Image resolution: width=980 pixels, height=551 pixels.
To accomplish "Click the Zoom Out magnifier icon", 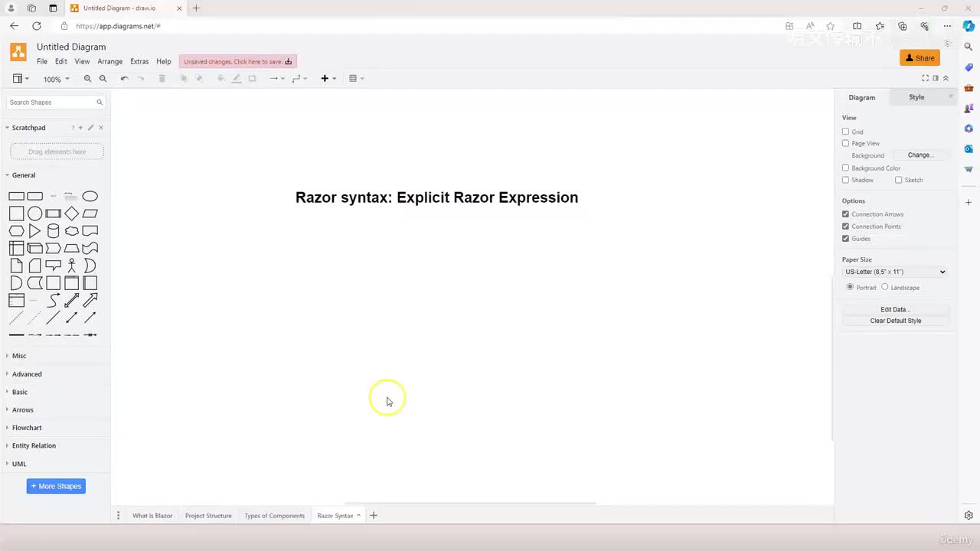I will pyautogui.click(x=103, y=79).
